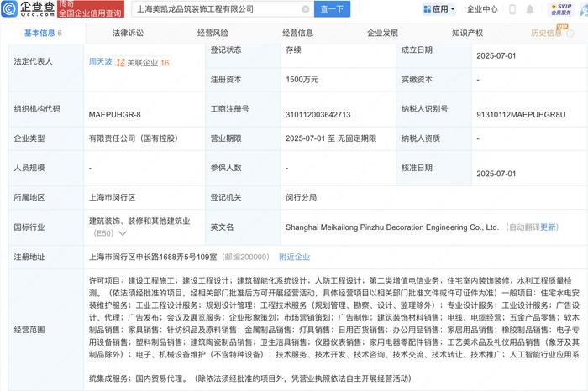The height and width of the screenshot is (391, 588).
Task: Select company type 有限责任公司（国有控股）
Action: click(133, 138)
